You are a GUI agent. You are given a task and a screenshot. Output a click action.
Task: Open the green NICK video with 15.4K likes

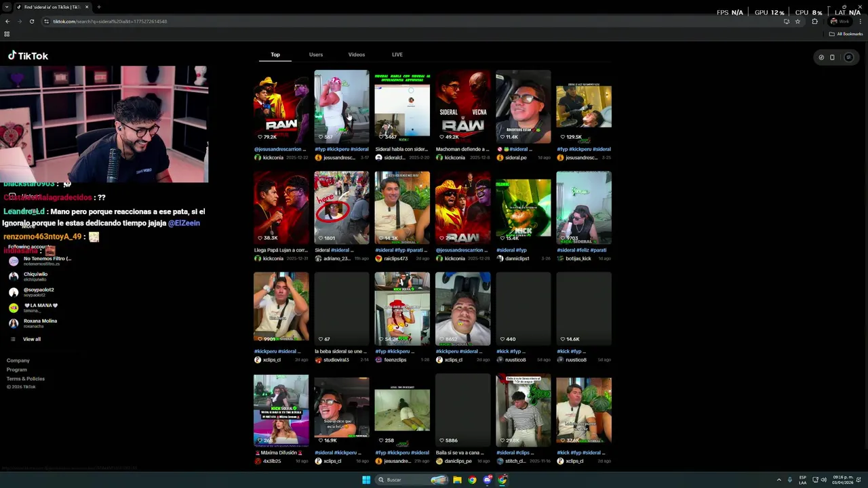pos(523,207)
